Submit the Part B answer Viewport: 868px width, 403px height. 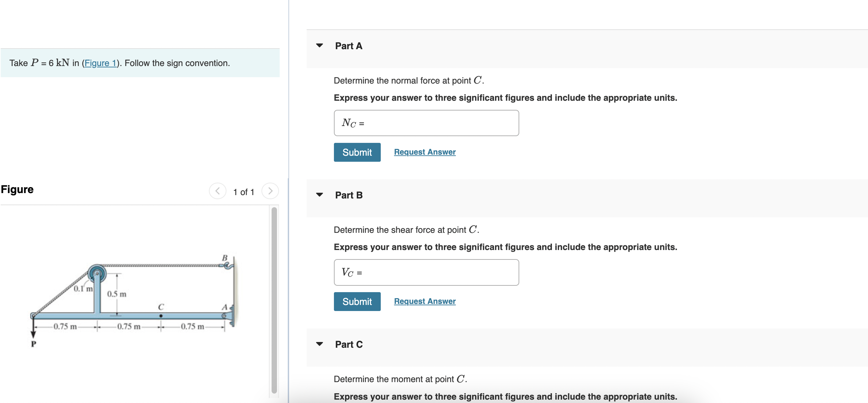pos(357,302)
